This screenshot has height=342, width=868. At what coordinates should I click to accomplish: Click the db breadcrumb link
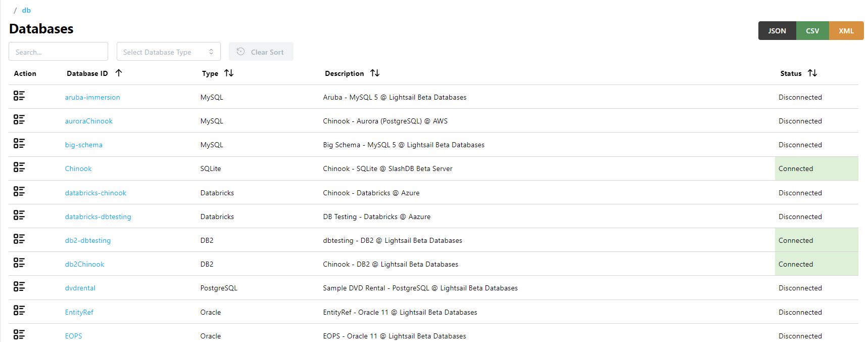(x=26, y=10)
